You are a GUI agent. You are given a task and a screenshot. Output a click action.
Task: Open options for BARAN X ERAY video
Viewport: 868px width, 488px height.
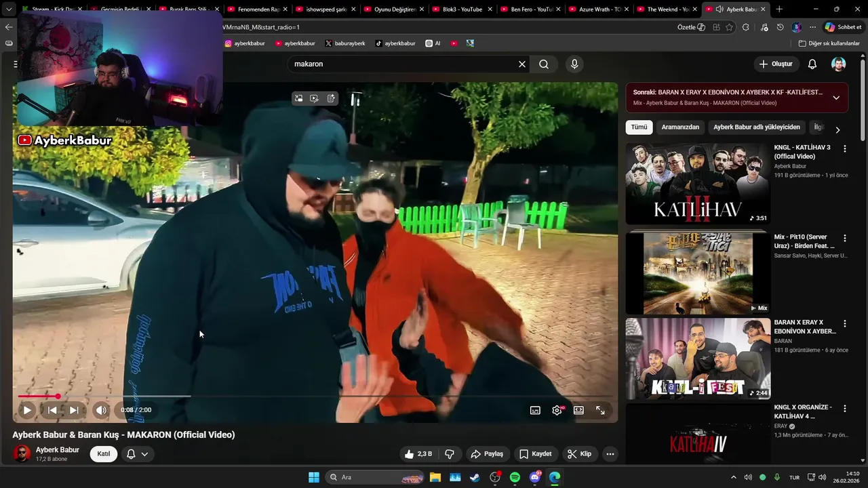click(845, 323)
